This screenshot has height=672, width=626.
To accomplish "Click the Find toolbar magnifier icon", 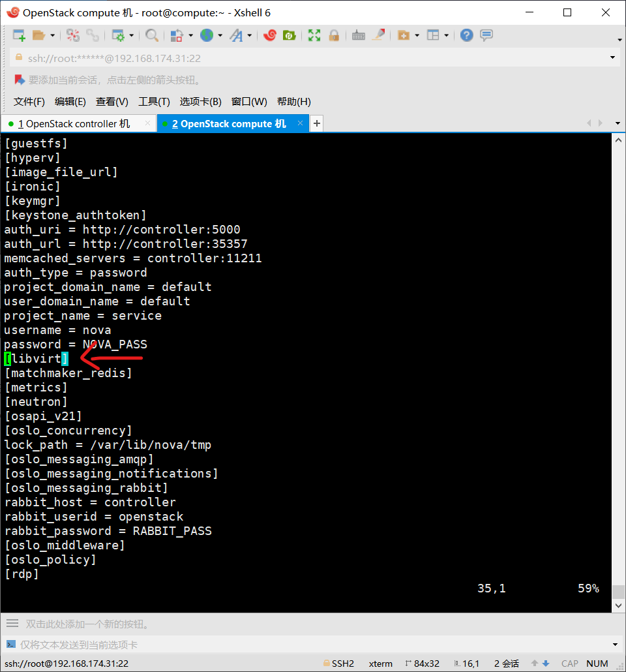I will click(x=151, y=35).
